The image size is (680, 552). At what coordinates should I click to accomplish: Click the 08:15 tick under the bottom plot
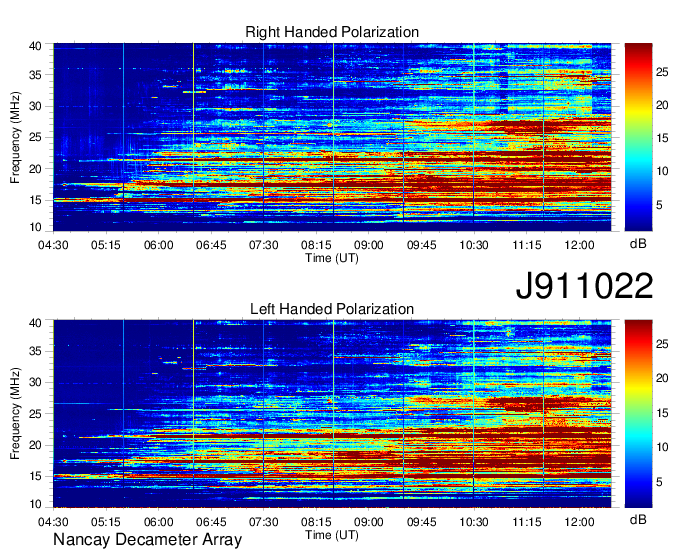click(x=316, y=522)
